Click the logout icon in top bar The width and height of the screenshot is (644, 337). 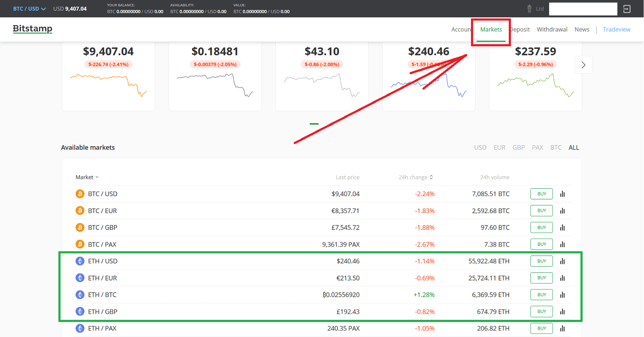coord(627,9)
